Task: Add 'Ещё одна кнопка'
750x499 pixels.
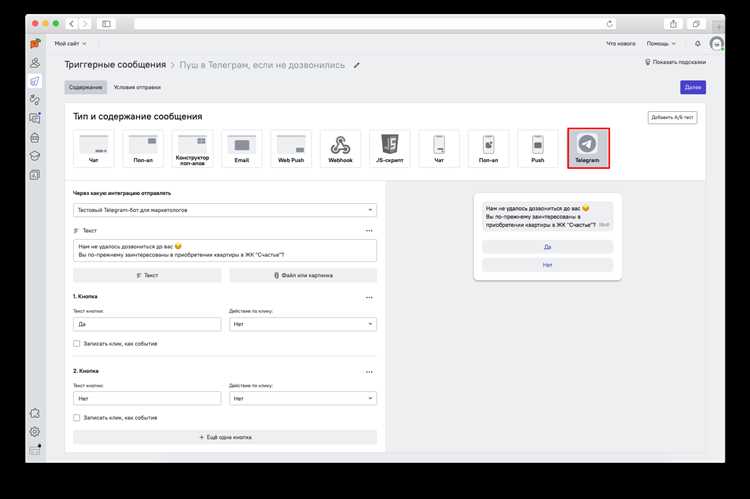Action: [225, 437]
